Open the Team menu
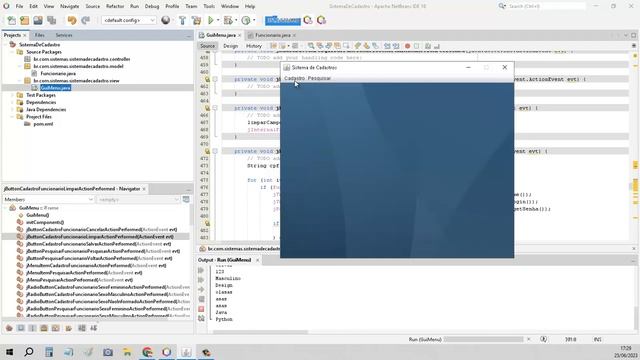Screen dimensions: 640x360 191,7
